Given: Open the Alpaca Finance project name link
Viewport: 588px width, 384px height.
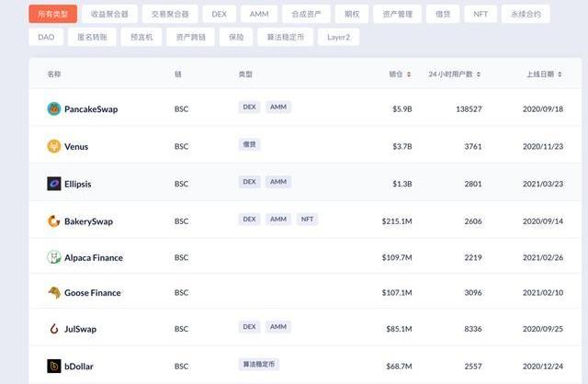Looking at the screenshot, I should click(x=94, y=258).
